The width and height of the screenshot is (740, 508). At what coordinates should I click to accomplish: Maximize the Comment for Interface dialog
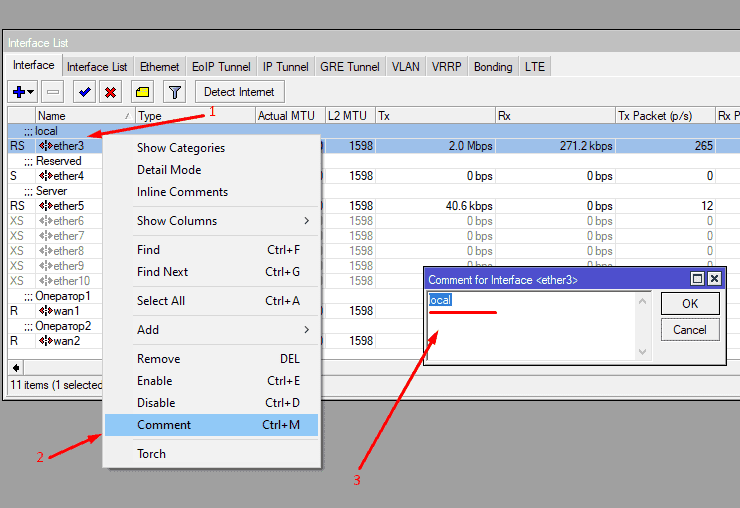point(698,280)
